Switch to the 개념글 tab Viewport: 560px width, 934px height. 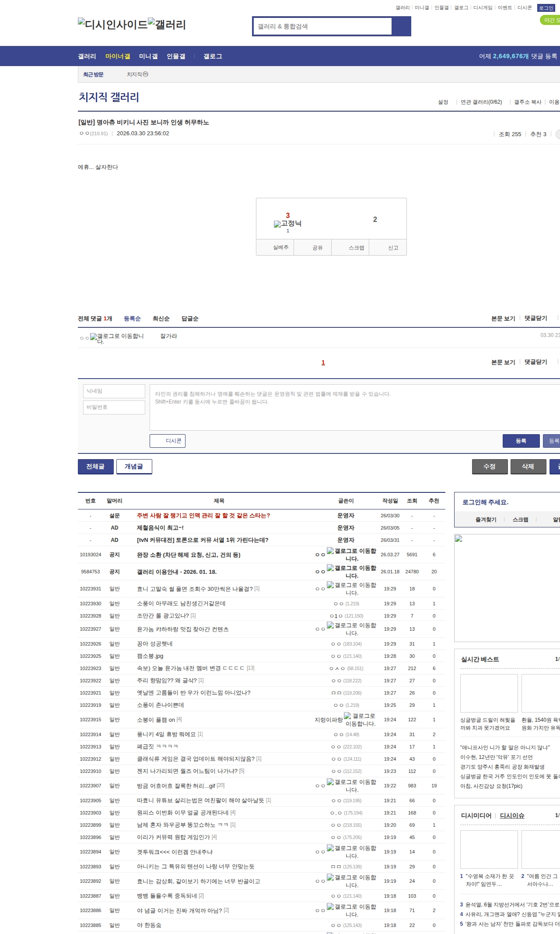134,467
